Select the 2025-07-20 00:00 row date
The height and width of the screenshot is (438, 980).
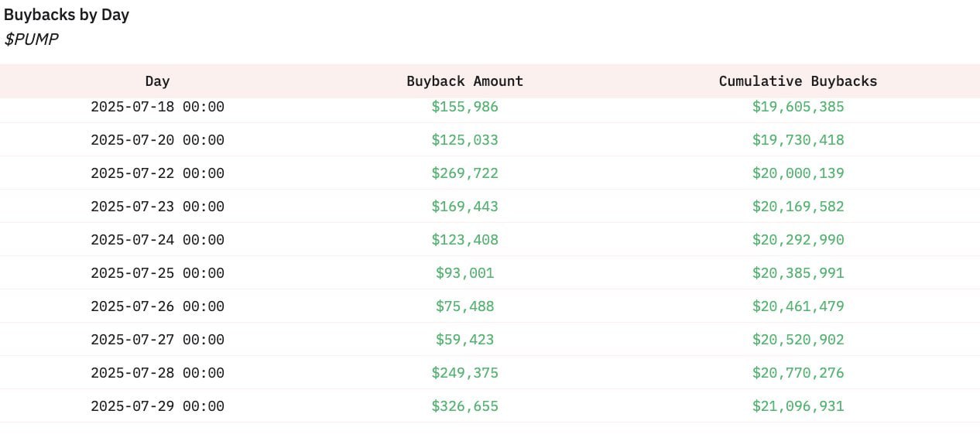[x=157, y=140]
